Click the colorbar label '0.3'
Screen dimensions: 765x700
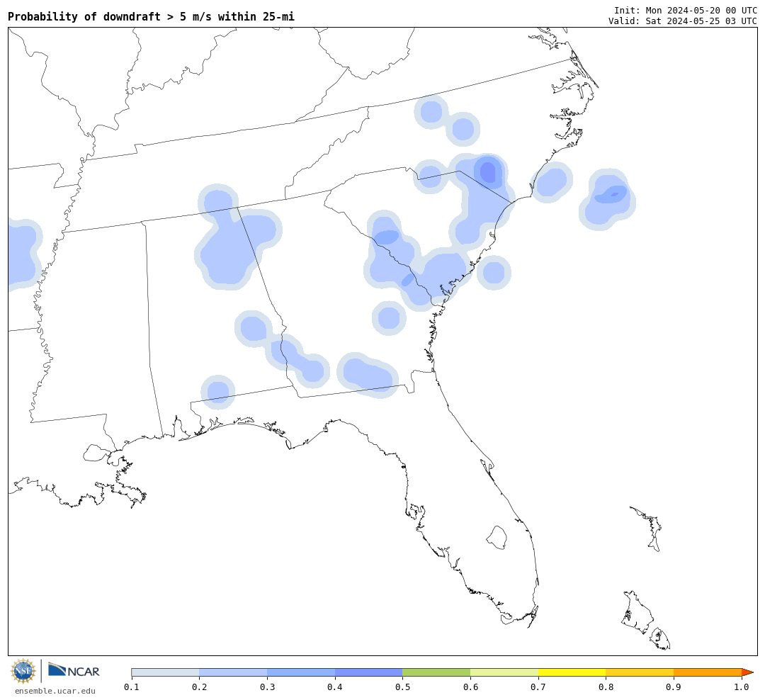click(267, 687)
